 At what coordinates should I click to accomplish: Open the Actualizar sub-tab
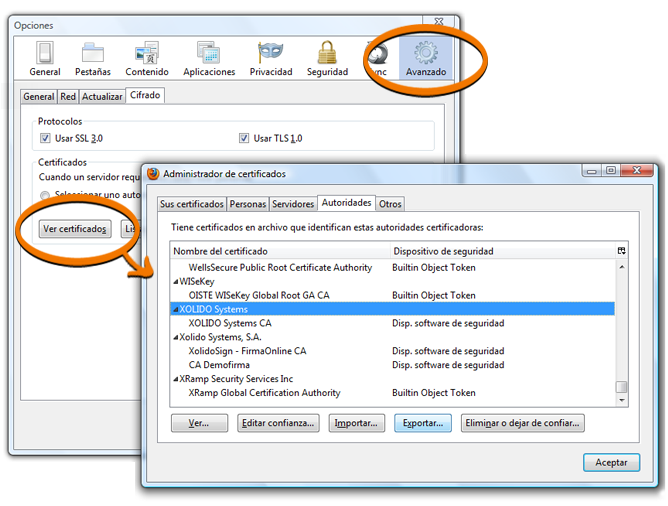[102, 97]
